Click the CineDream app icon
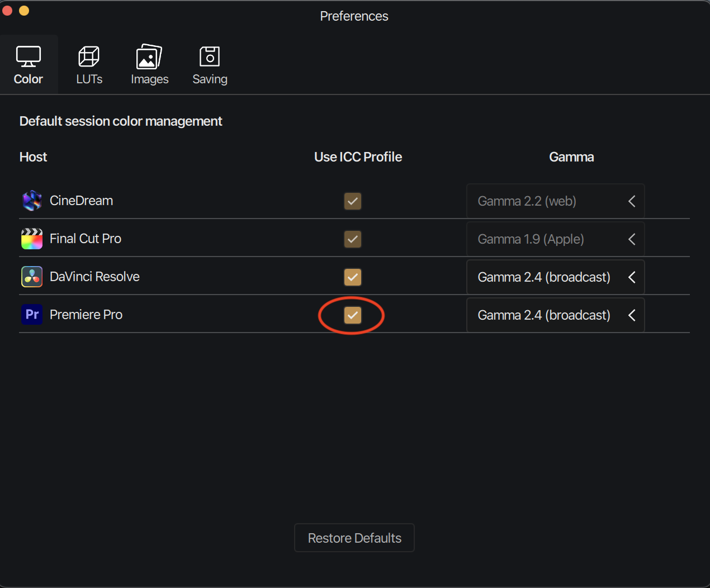 tap(32, 201)
